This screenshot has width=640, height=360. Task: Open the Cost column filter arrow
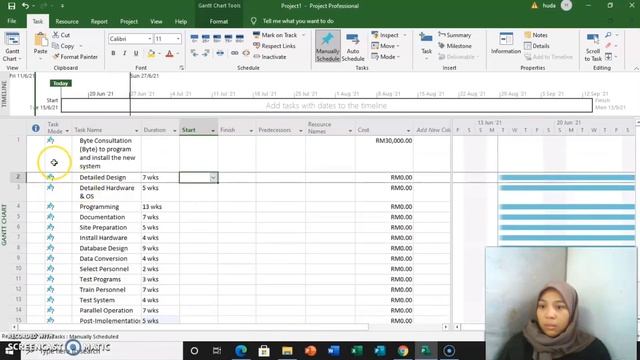tap(408, 131)
